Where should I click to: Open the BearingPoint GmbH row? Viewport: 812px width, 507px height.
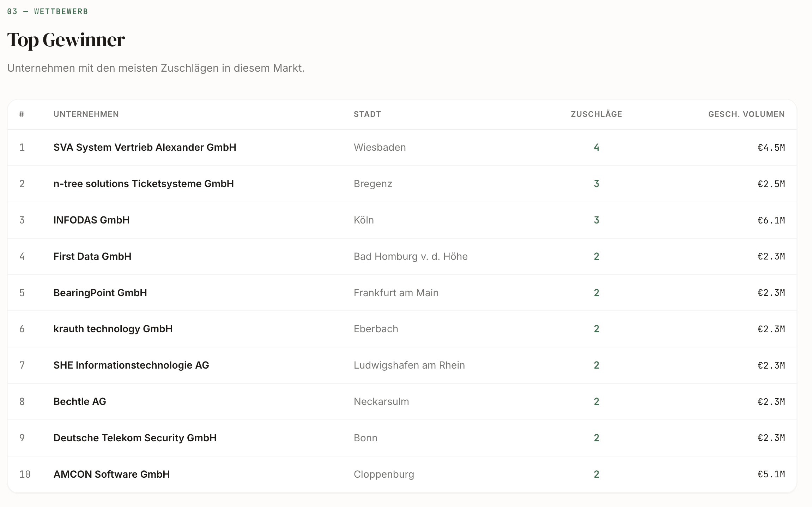[100, 293]
